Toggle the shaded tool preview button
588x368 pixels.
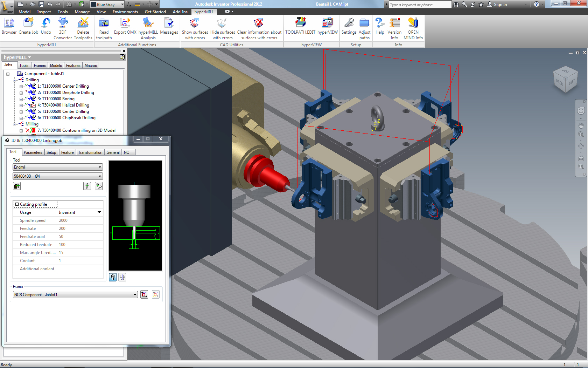coord(113,277)
